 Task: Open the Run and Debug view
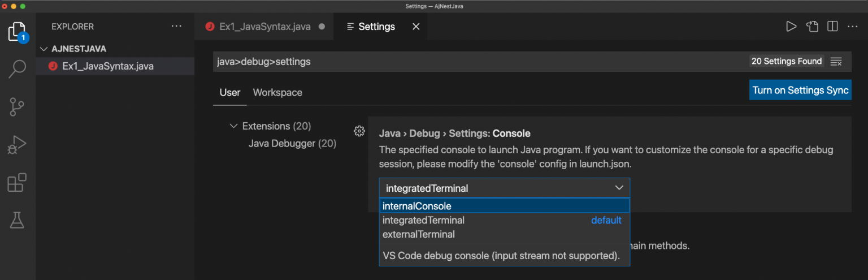pos(17,145)
